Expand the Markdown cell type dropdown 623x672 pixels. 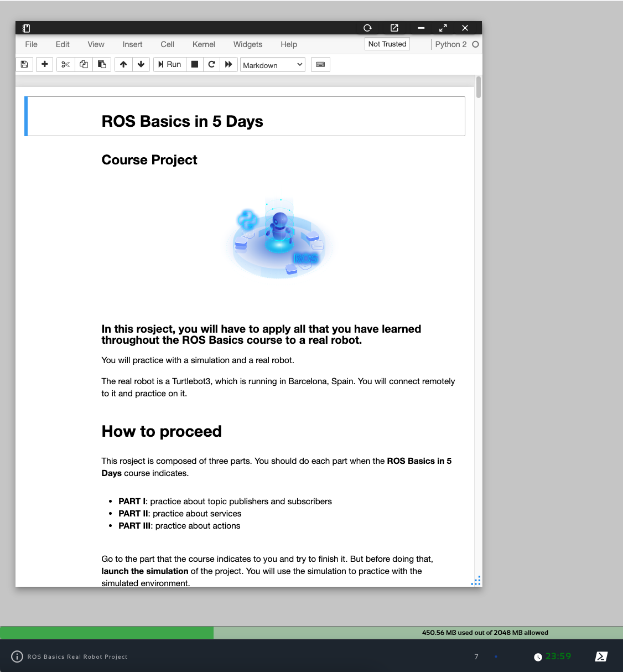(x=272, y=65)
